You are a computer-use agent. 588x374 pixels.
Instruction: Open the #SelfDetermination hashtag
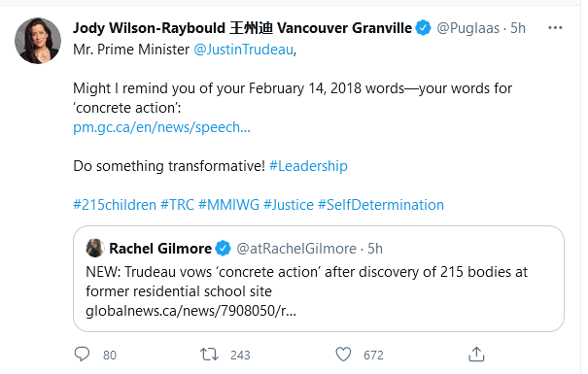point(381,205)
